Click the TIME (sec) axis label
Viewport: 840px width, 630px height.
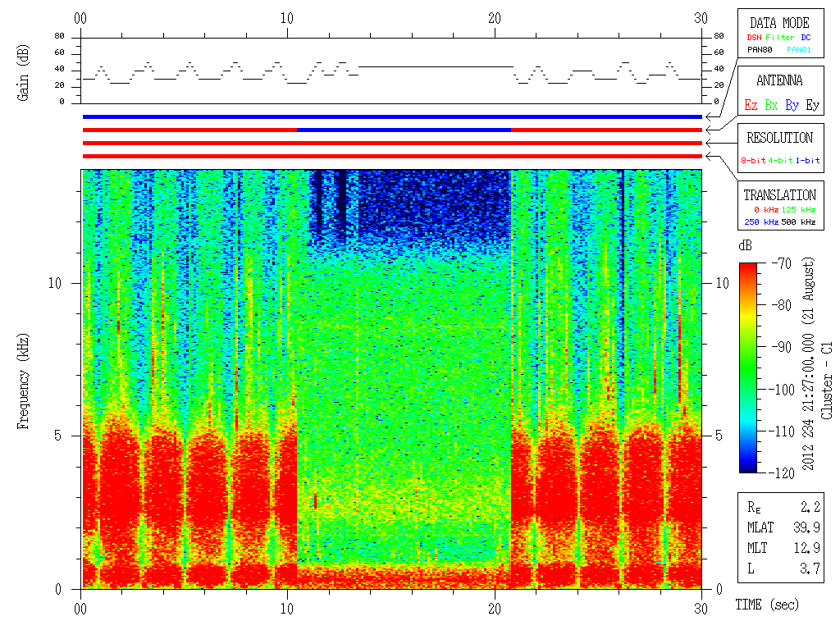[767, 605]
